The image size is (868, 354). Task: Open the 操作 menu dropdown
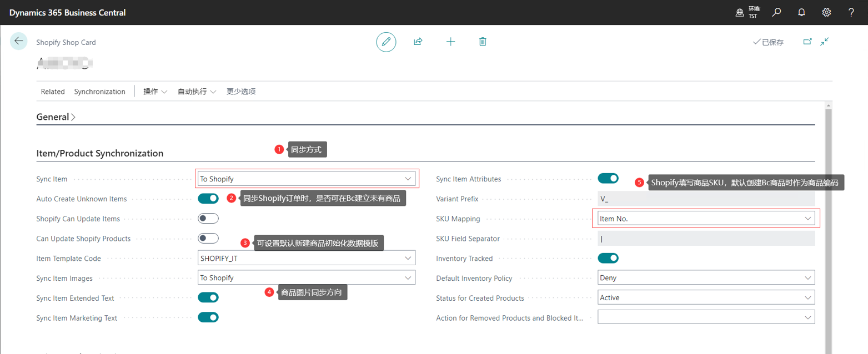coord(155,92)
